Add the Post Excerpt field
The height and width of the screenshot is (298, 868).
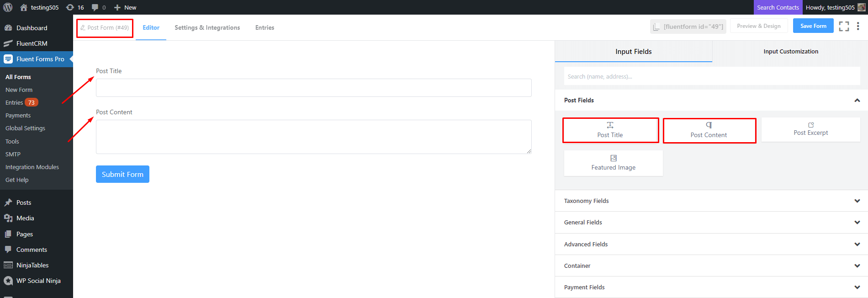(810, 129)
